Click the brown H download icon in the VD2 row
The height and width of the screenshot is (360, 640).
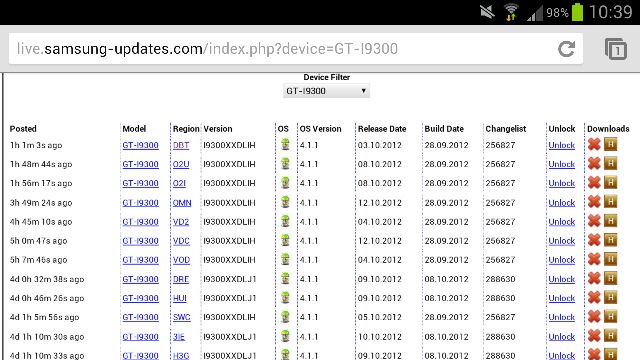click(611, 221)
